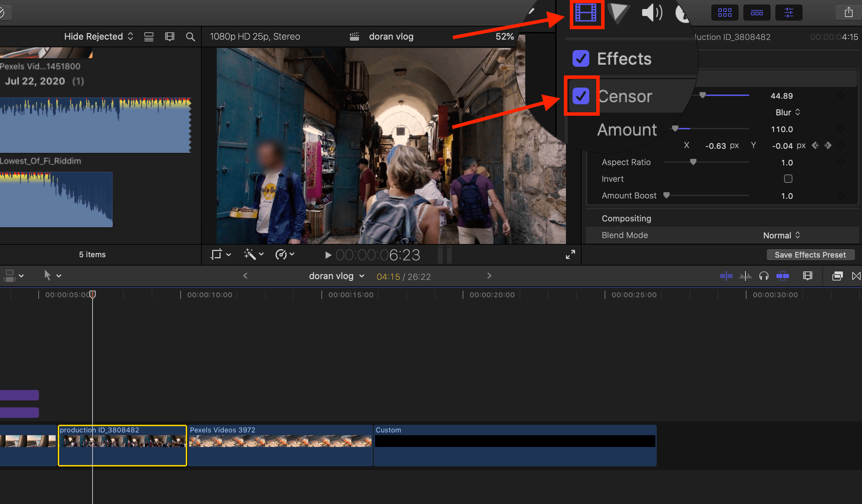
Task: Open the Video inspector filmstrip icon
Action: 586,13
